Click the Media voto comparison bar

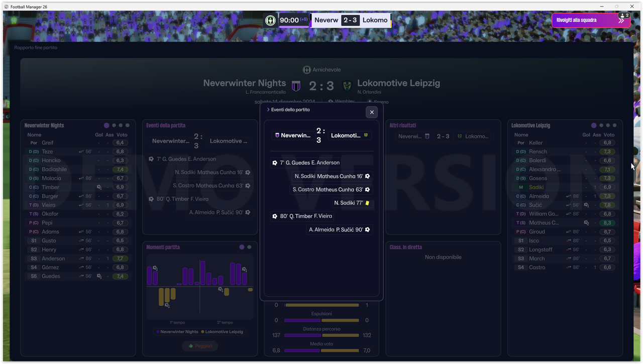321,350
